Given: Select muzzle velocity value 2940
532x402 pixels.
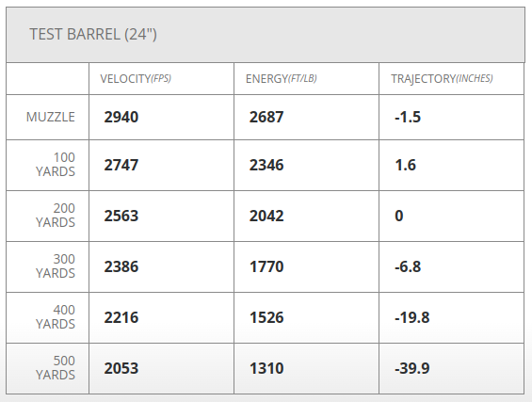Looking at the screenshot, I should point(121,117).
